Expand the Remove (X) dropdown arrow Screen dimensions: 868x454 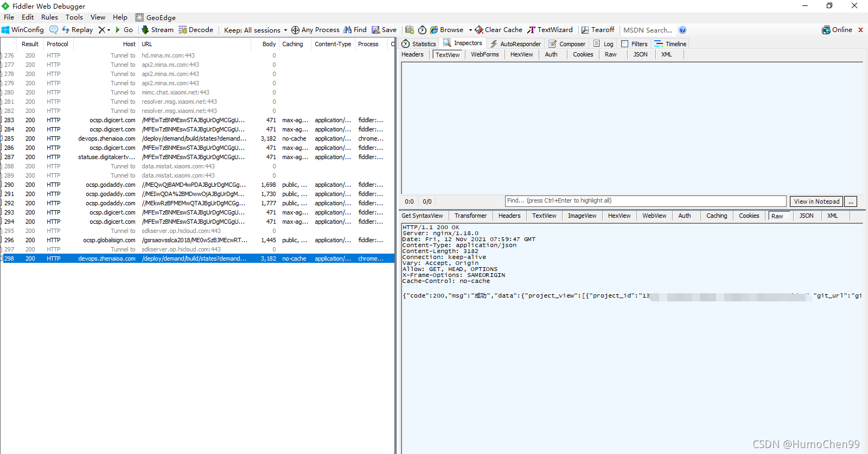pos(108,30)
